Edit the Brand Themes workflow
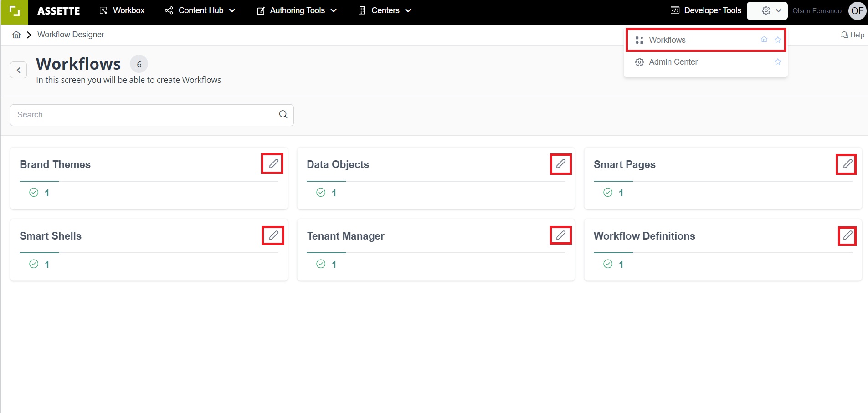Viewport: 868px width, 413px height. coord(272,163)
